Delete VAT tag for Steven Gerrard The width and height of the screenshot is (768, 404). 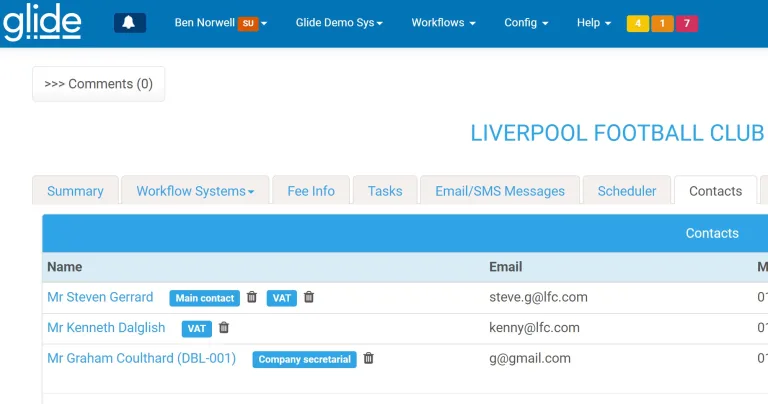pyautogui.click(x=309, y=297)
